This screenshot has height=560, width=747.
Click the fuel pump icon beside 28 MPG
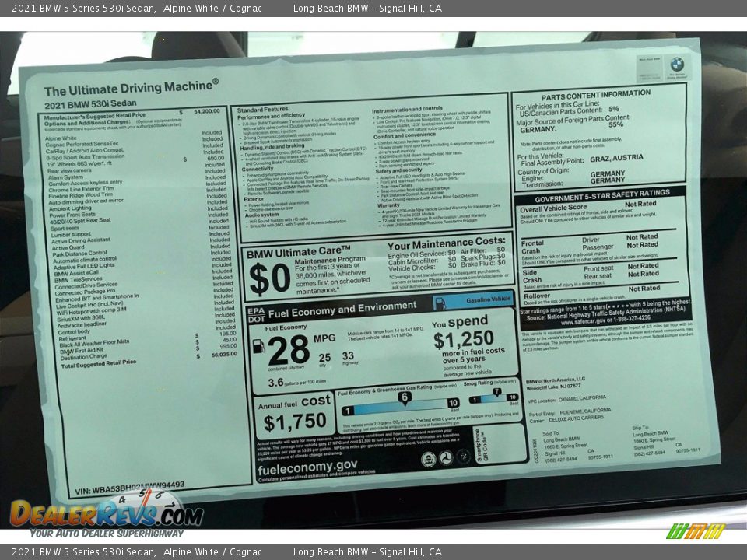258,345
